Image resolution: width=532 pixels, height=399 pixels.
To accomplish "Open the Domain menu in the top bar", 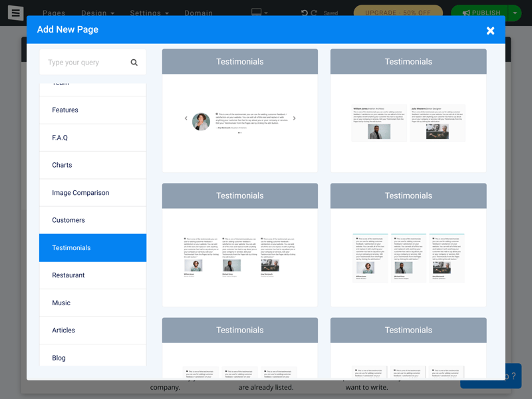I will click(198, 13).
